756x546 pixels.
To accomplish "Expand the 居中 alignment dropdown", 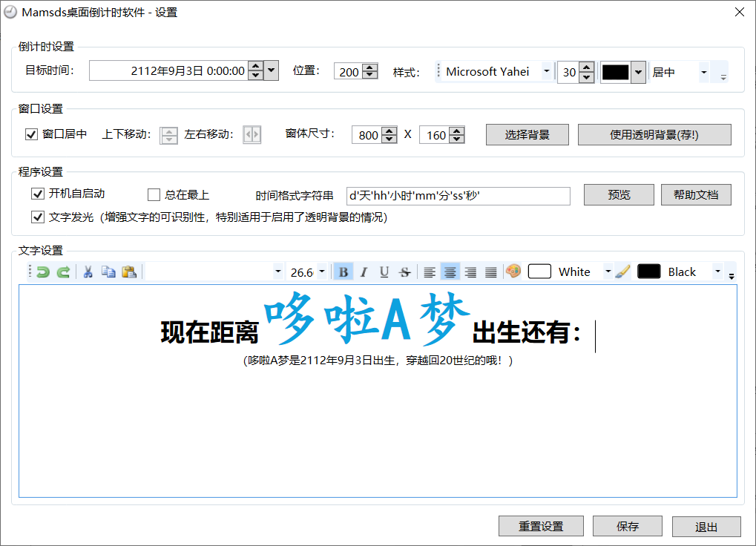I will 704,72.
